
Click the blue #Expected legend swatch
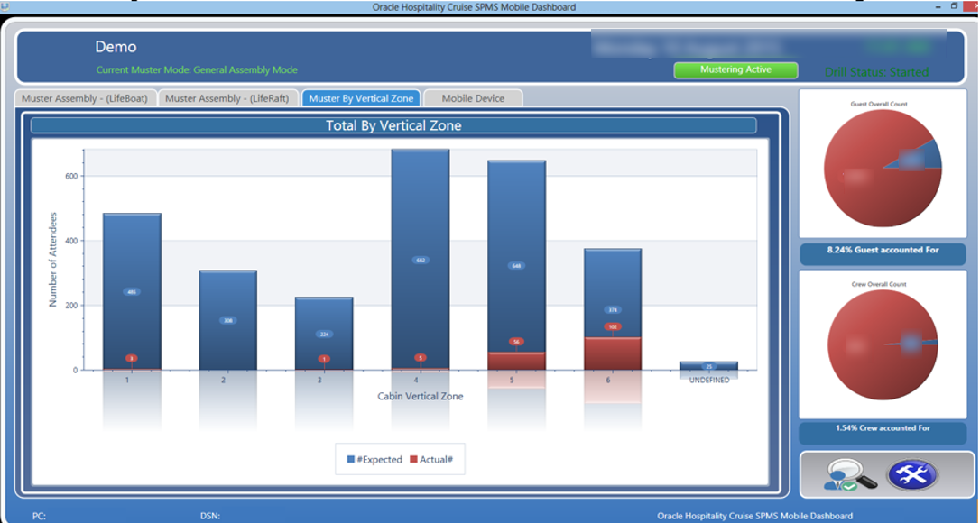(x=351, y=459)
